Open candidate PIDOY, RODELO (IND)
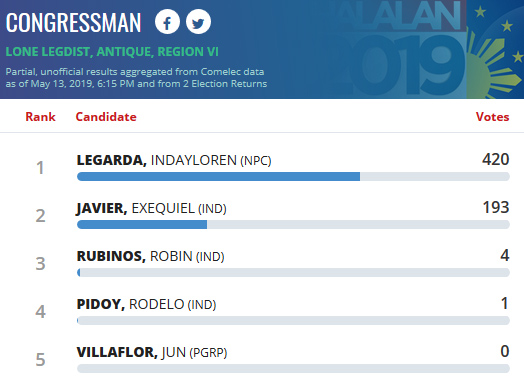The image size is (524, 385). click(x=146, y=304)
